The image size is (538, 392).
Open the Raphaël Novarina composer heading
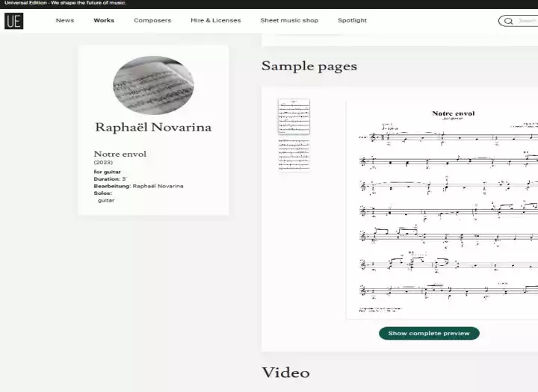(x=153, y=128)
